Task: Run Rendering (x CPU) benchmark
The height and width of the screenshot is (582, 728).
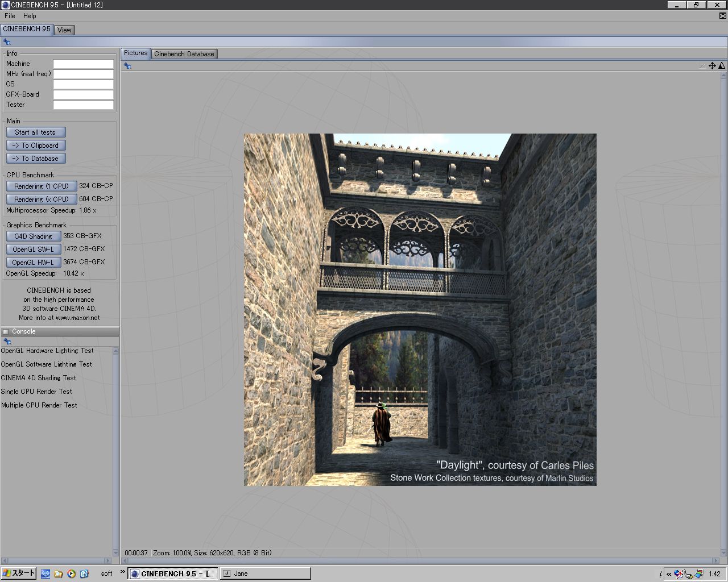Action: coord(42,199)
